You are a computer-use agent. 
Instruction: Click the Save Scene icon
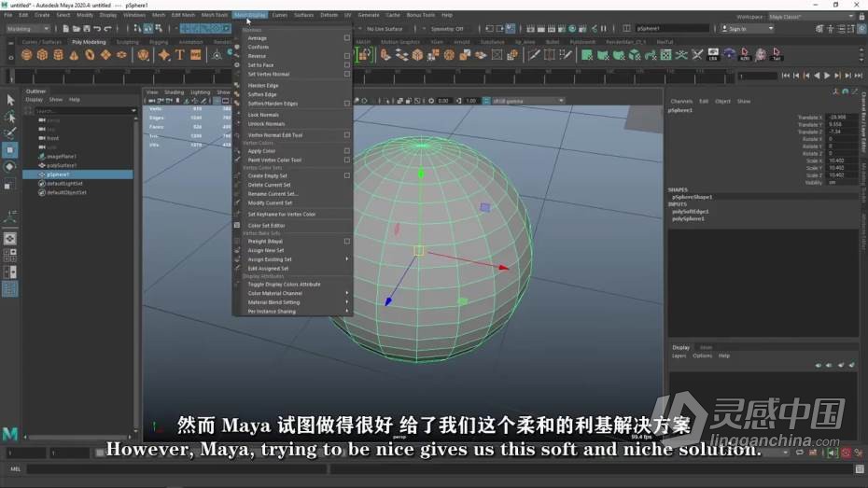[87, 28]
